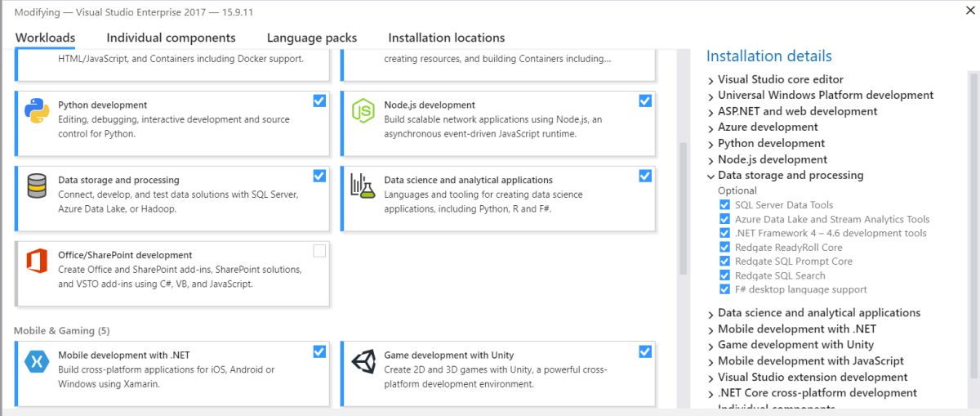Image resolution: width=980 pixels, height=416 pixels.
Task: Click the Optional label under Data storage
Action: click(x=737, y=190)
